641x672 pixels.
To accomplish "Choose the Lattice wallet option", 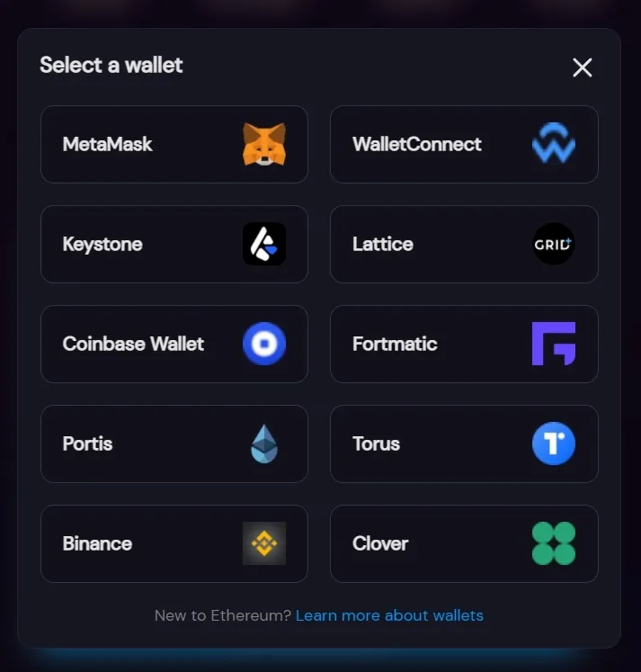I will point(464,245).
